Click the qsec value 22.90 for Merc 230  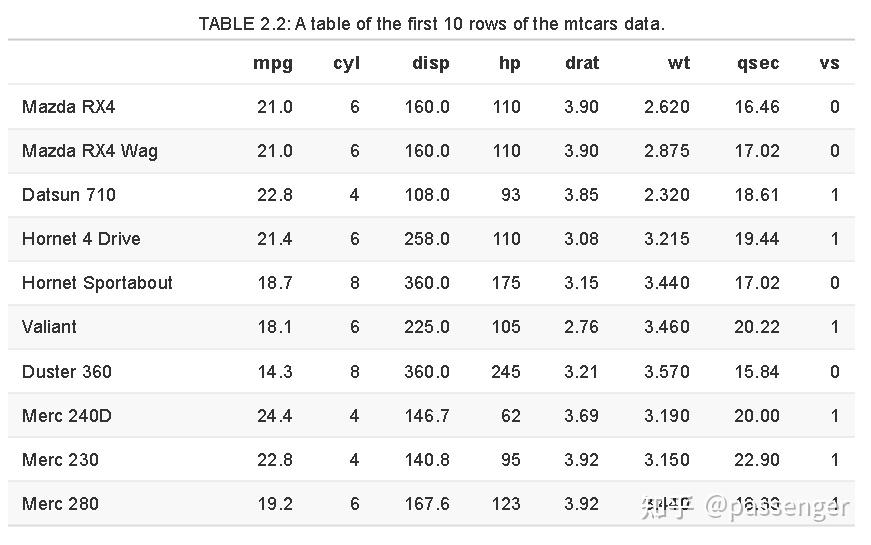(x=757, y=460)
